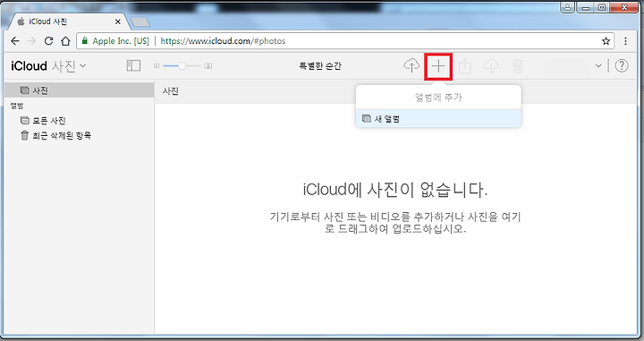The height and width of the screenshot is (341, 644).
Task: Open the account dropdown chevron near help
Action: [598, 65]
